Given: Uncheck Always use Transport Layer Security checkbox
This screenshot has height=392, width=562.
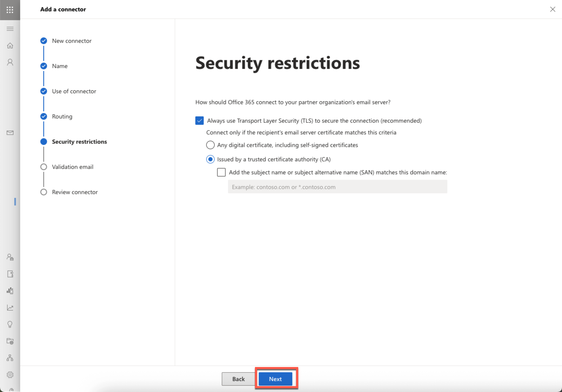Looking at the screenshot, I should pos(200,121).
